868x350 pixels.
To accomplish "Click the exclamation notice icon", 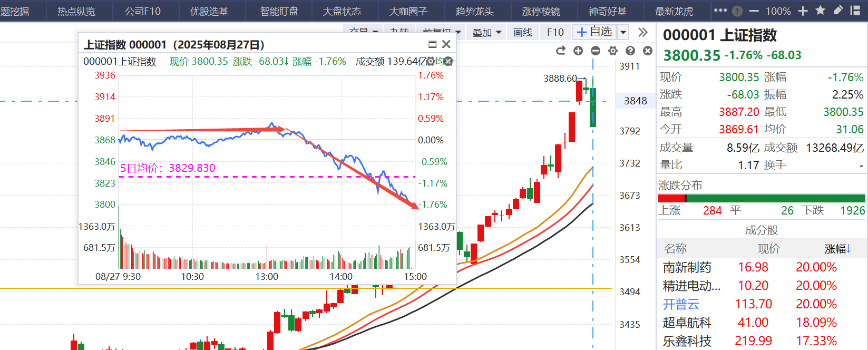I will [737, 11].
